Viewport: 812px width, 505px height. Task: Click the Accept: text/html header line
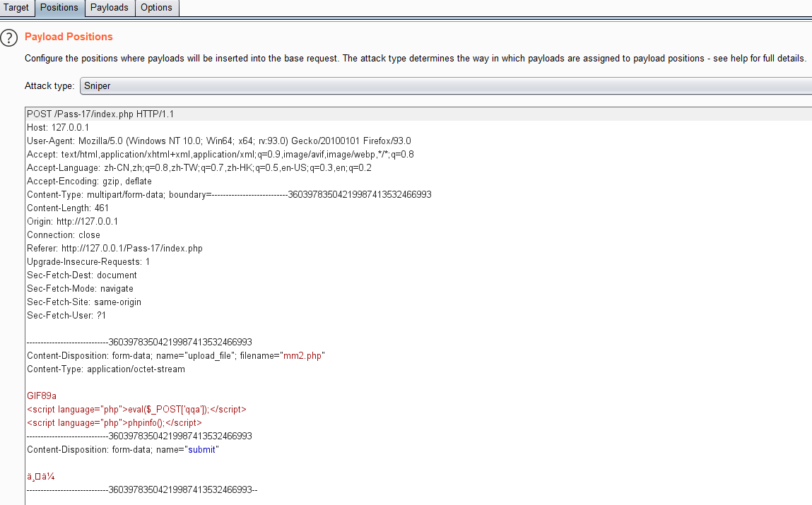coord(220,154)
